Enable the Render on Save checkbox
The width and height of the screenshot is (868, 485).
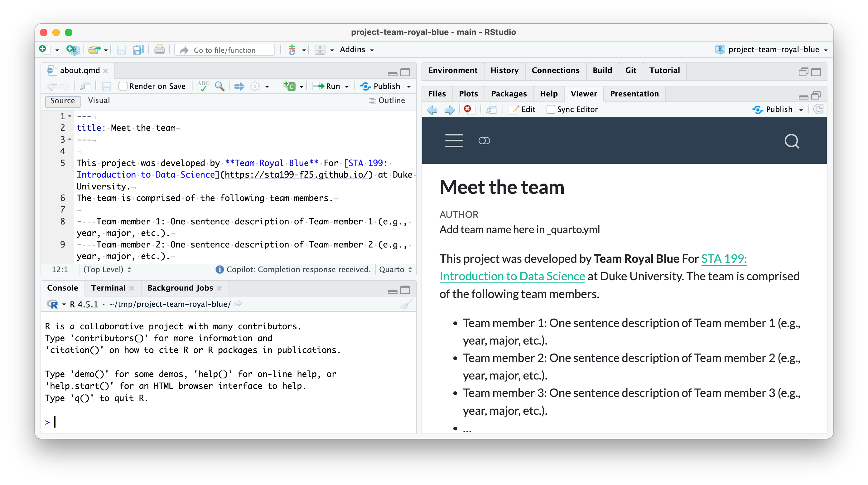tap(123, 86)
